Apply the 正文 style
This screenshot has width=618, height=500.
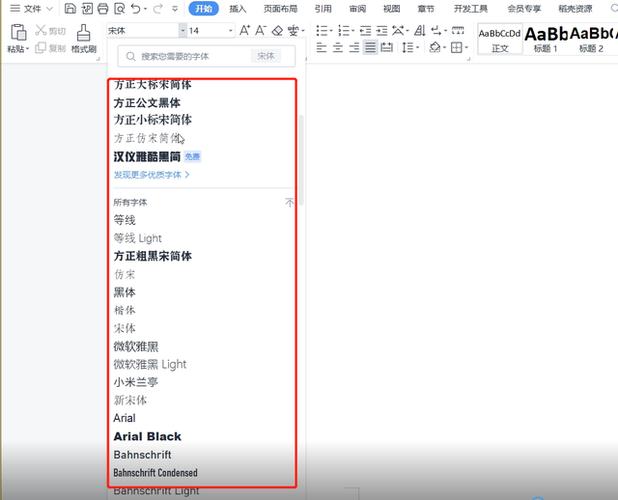tap(500, 39)
